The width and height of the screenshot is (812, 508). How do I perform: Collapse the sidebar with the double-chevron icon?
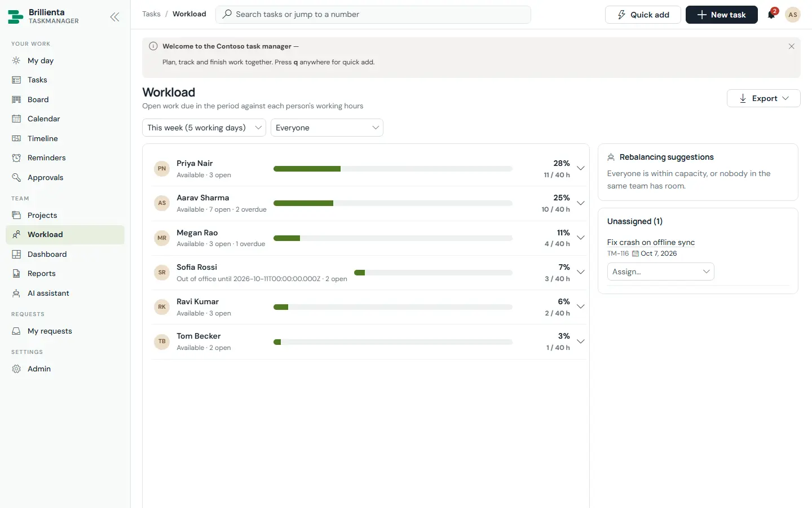(x=114, y=17)
